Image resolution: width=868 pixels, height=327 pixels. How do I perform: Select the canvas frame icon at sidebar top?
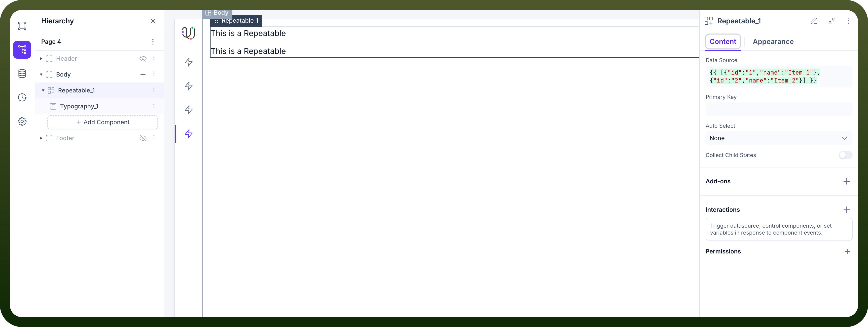point(22,26)
